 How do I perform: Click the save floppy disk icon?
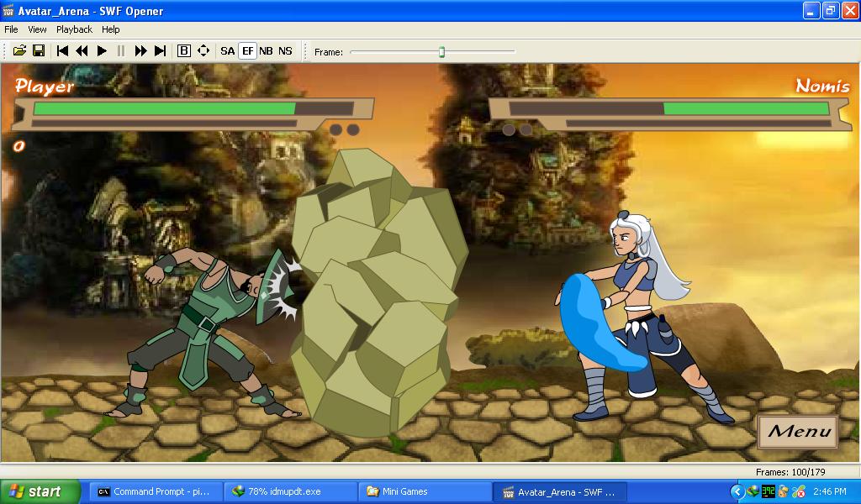pos(39,51)
